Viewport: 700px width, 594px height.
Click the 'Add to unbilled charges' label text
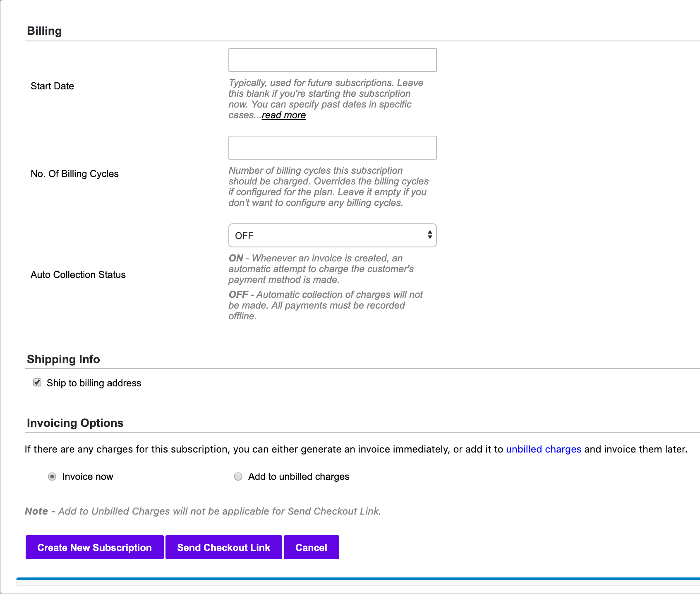point(298,477)
